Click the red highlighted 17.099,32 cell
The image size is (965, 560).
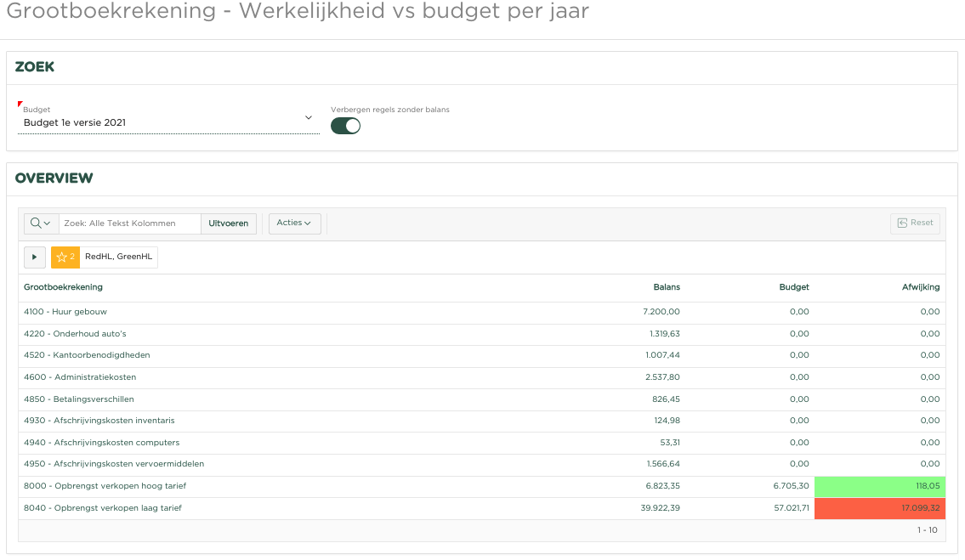coord(879,508)
